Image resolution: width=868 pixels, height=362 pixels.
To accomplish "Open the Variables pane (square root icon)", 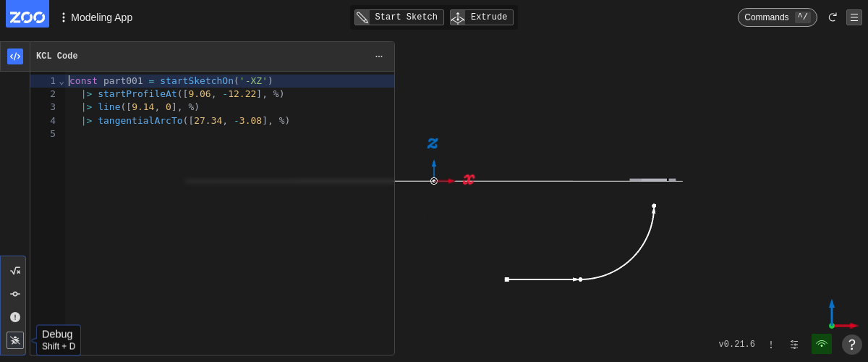I will click(x=15, y=271).
